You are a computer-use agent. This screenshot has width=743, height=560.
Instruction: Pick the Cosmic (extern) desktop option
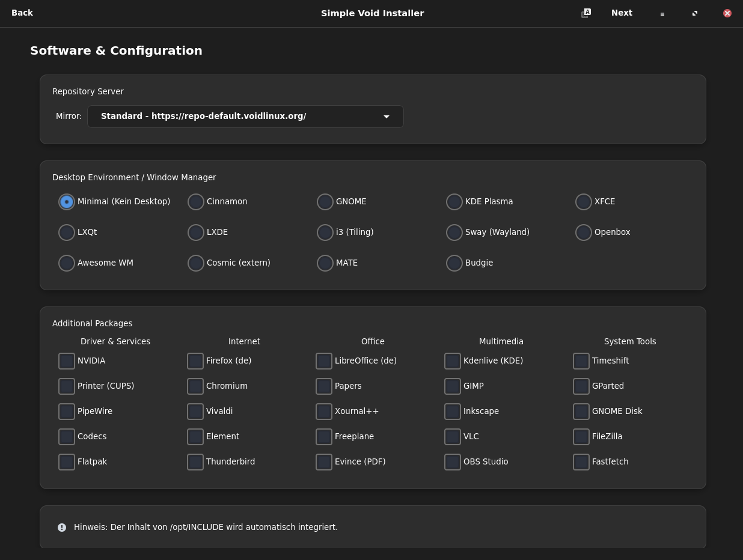[196, 263]
